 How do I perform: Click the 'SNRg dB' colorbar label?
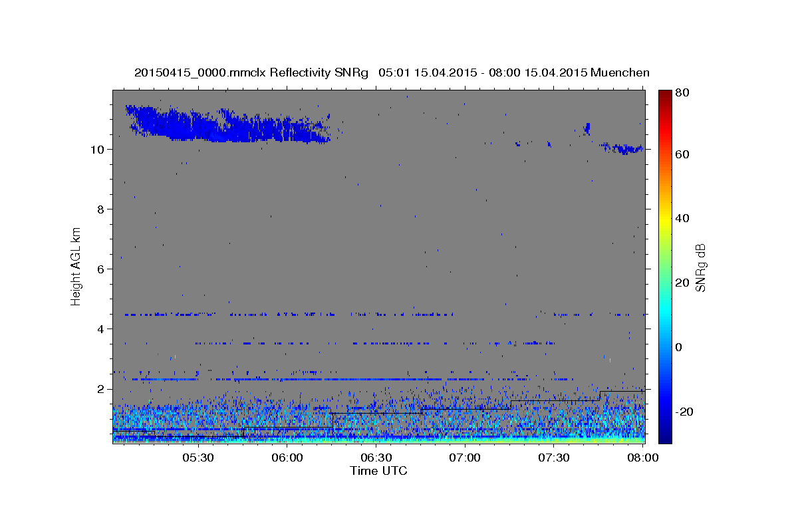click(x=700, y=267)
